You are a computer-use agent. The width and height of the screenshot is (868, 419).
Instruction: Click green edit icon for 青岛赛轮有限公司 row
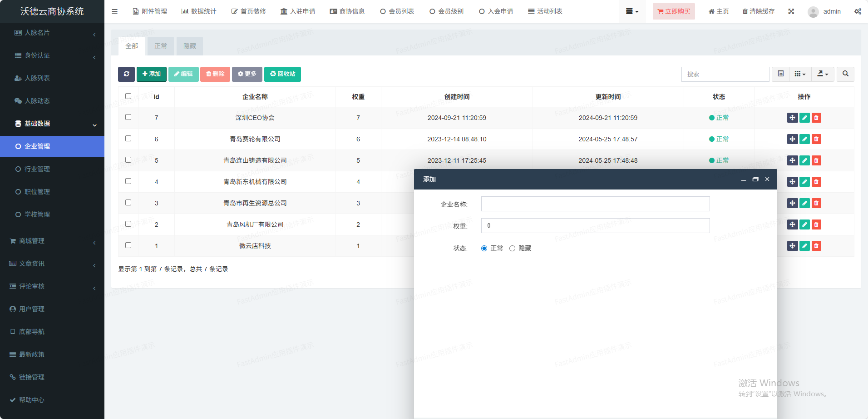804,139
